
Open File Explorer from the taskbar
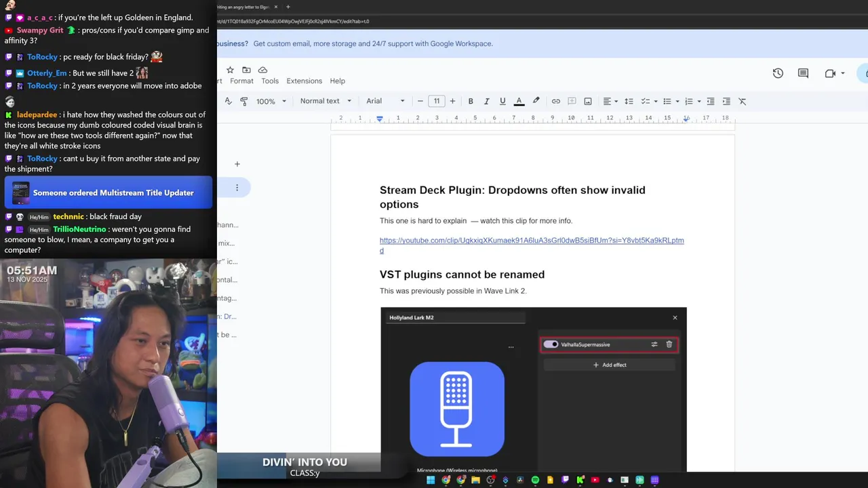tap(475, 480)
